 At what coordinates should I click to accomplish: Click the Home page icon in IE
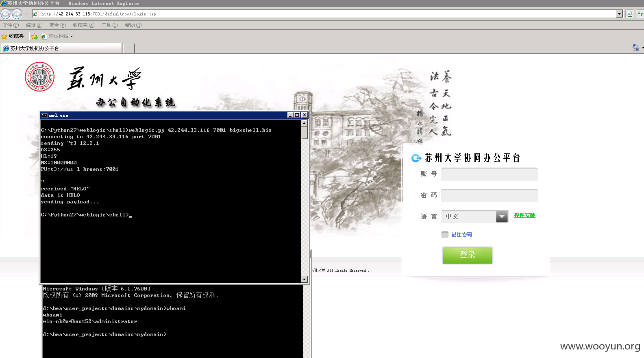point(635,48)
